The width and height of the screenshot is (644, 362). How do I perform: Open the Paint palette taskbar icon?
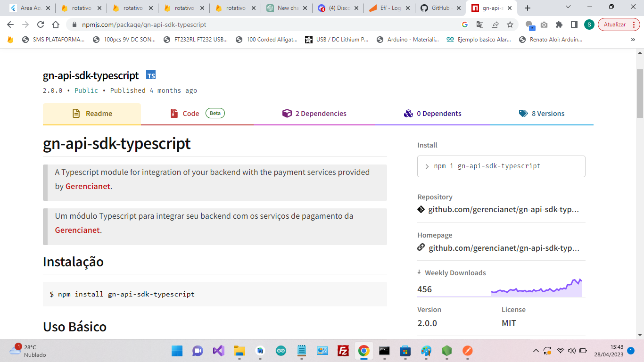coord(426,351)
